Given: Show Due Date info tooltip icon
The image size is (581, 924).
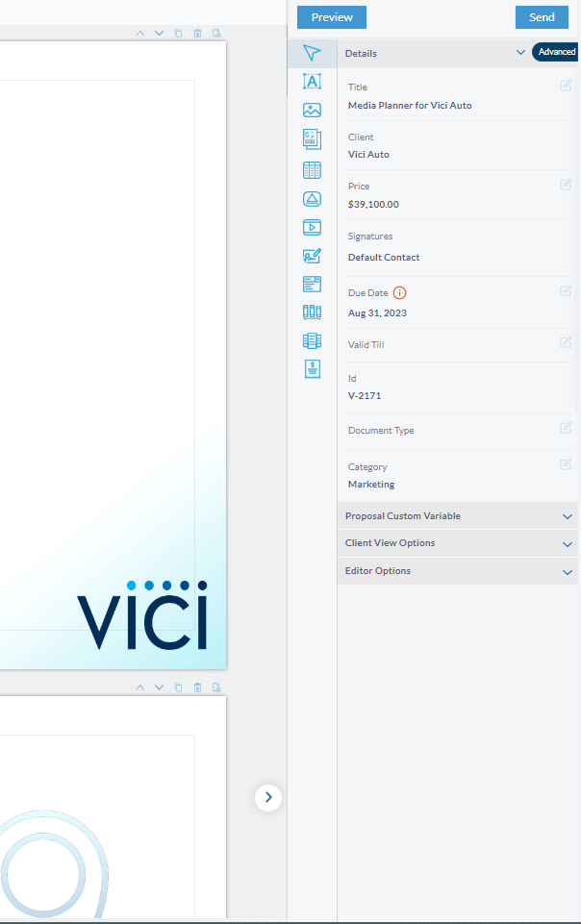Looking at the screenshot, I should point(399,292).
